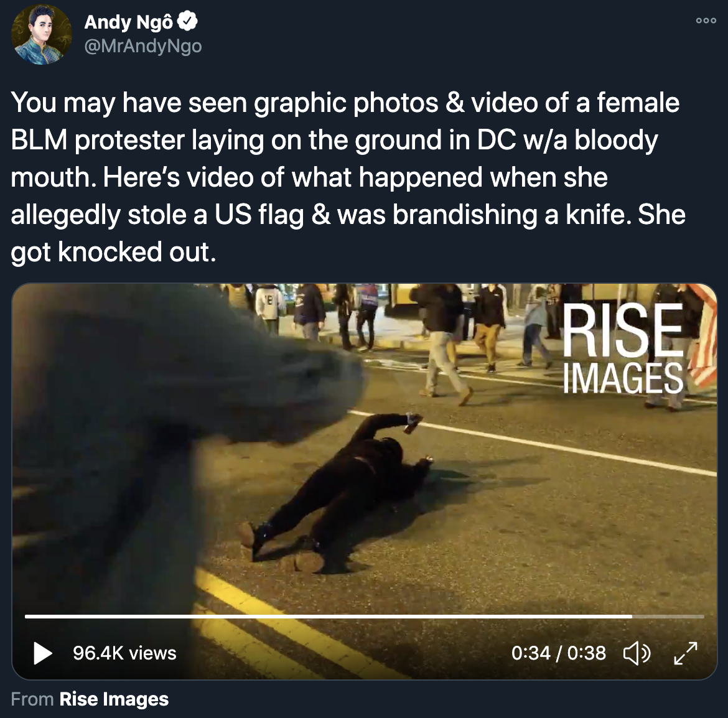This screenshot has height=718, width=728.
Task: Open the three-dot more options menu
Action: 706,21
